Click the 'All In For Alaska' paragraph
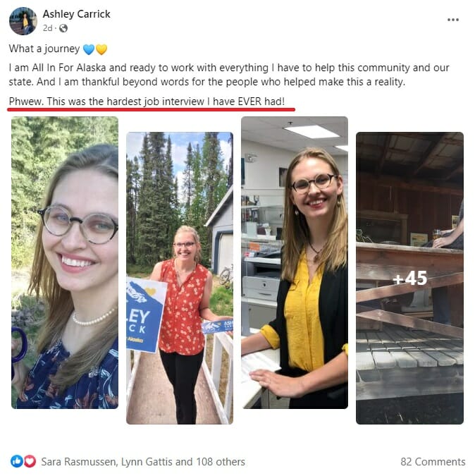The image size is (475, 476). (x=229, y=75)
